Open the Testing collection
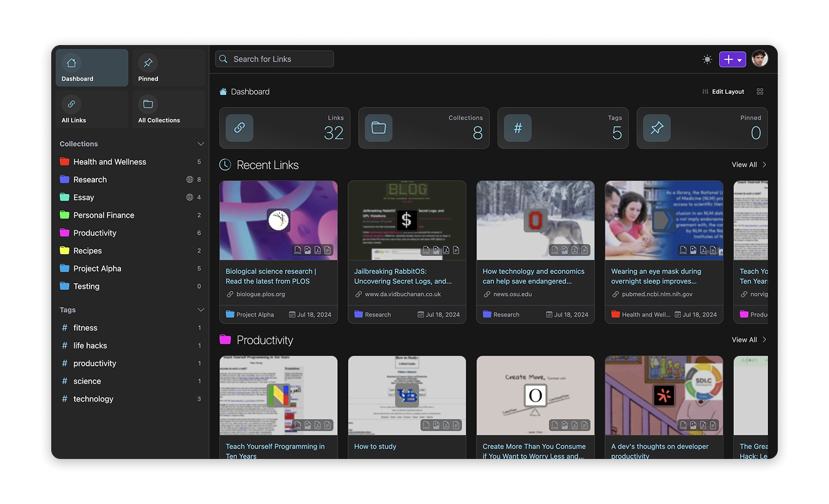This screenshot has width=829, height=504. click(x=130, y=286)
